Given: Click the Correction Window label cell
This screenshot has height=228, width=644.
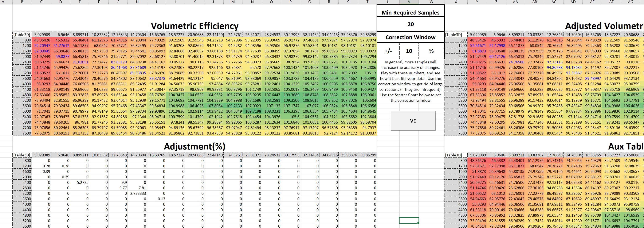Looking at the screenshot, I should (x=410, y=37).
